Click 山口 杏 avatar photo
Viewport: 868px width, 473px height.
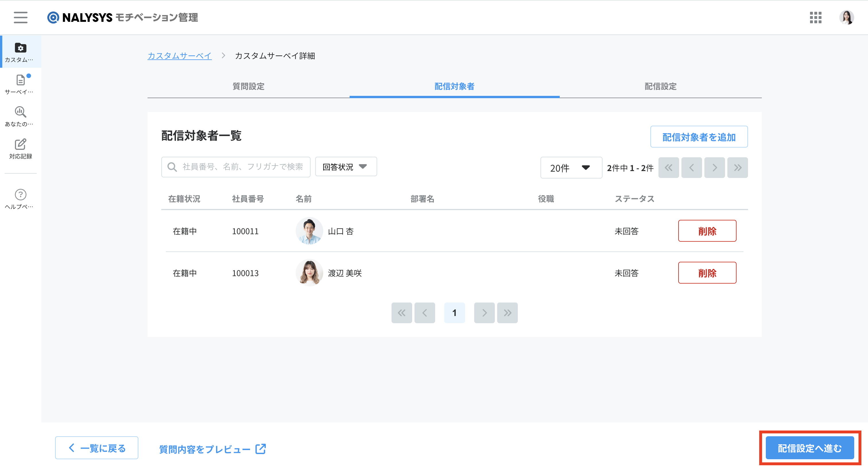(309, 231)
